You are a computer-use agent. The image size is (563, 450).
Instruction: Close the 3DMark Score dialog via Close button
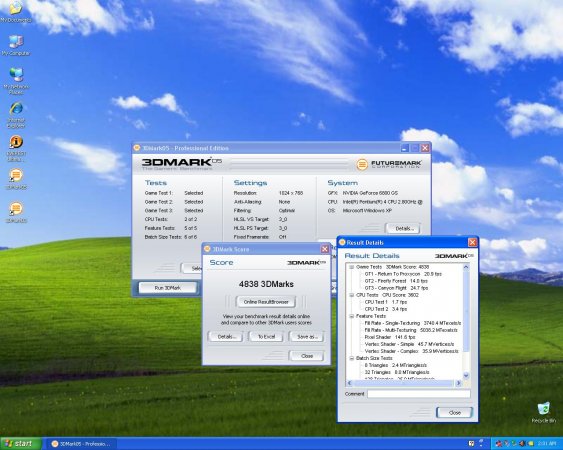click(x=307, y=356)
